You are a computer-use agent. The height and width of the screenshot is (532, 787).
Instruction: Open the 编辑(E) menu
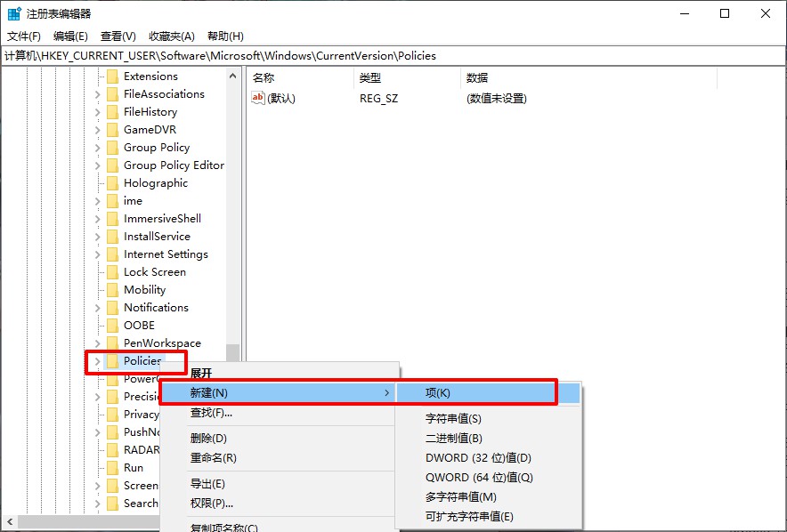click(70, 36)
